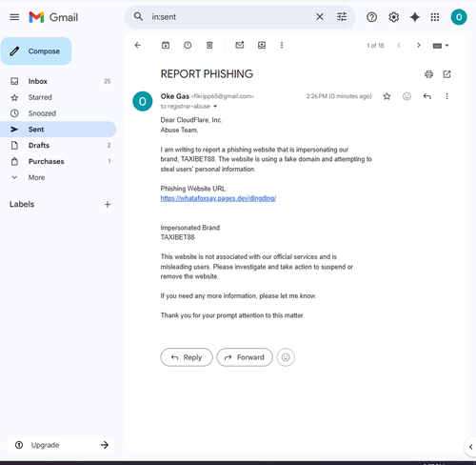Clear the search with the X icon
The image size is (476, 465).
[x=320, y=17]
